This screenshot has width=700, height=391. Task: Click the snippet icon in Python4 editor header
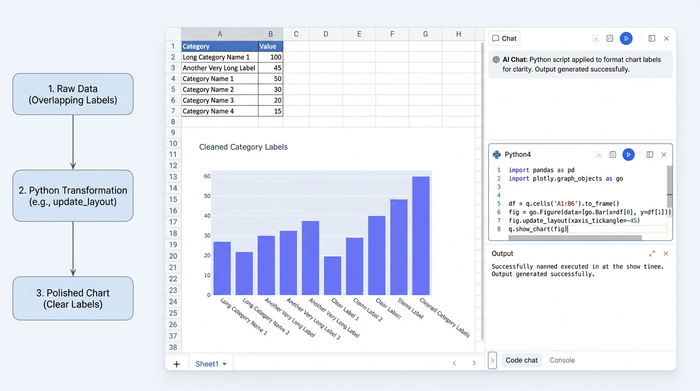(613, 155)
